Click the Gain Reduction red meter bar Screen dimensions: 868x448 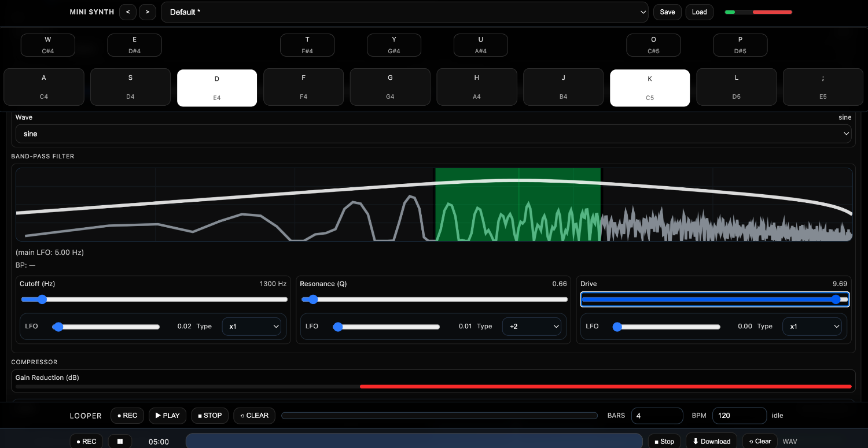(606, 386)
